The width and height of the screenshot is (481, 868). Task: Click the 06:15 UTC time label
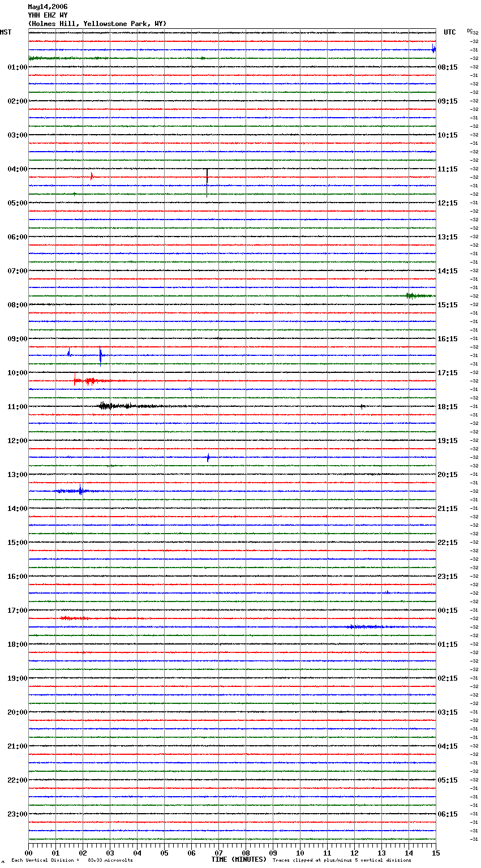(448, 814)
